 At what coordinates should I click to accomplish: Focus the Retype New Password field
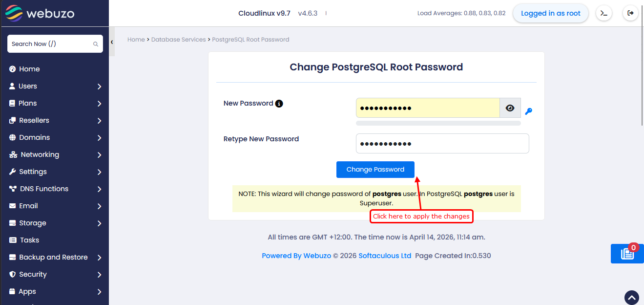tap(442, 144)
